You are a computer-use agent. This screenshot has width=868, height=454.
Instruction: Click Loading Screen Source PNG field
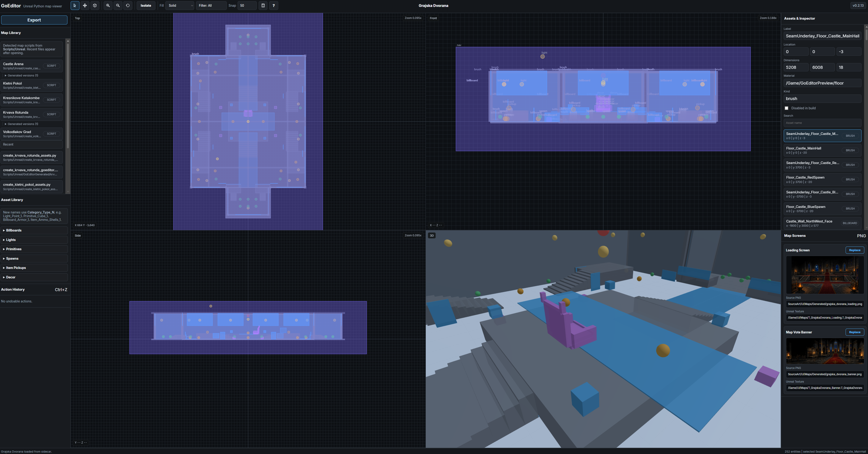tap(825, 304)
